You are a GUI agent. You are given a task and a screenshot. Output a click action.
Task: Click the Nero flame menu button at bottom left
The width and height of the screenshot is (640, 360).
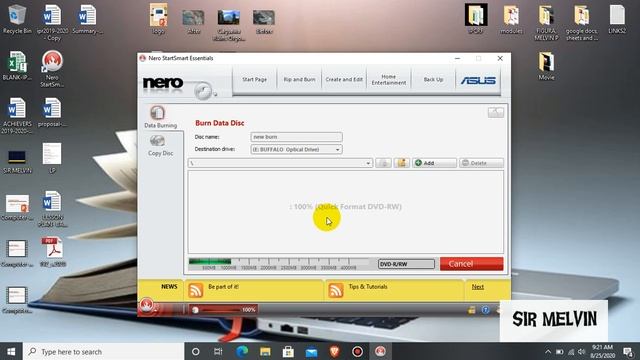coord(147,306)
